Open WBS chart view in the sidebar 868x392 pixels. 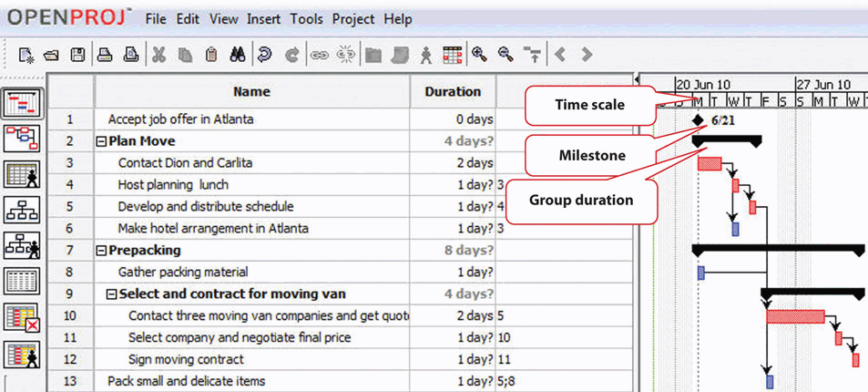(x=23, y=210)
